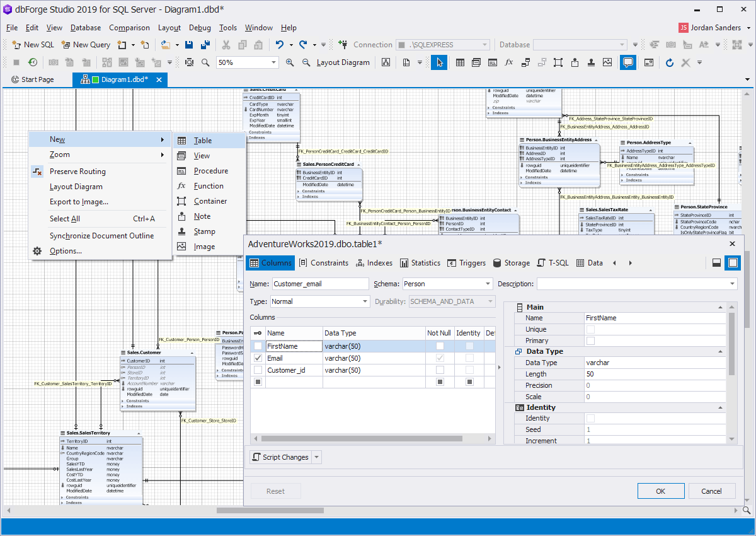Screen dimensions: 756x536
Task: Click the OK button to confirm changes
Action: [x=661, y=491]
